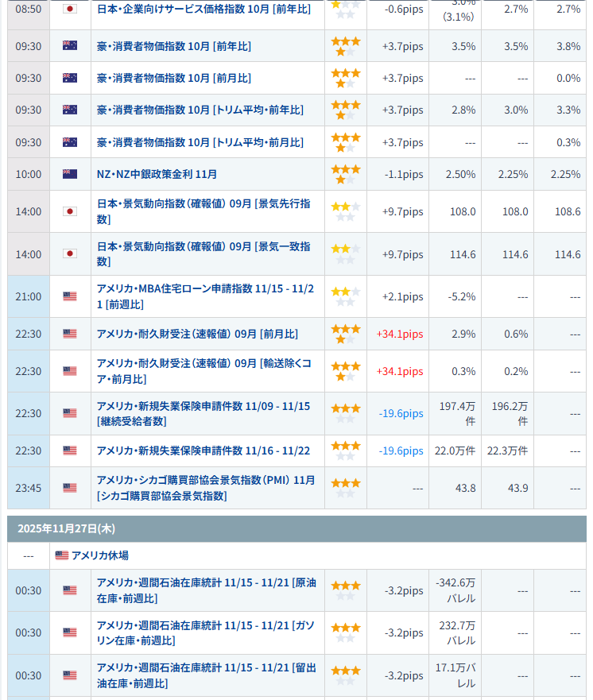Open 豪・消費者物価指数 [トリム平均・前月比] link
The width and height of the screenshot is (593, 700).
point(200,142)
